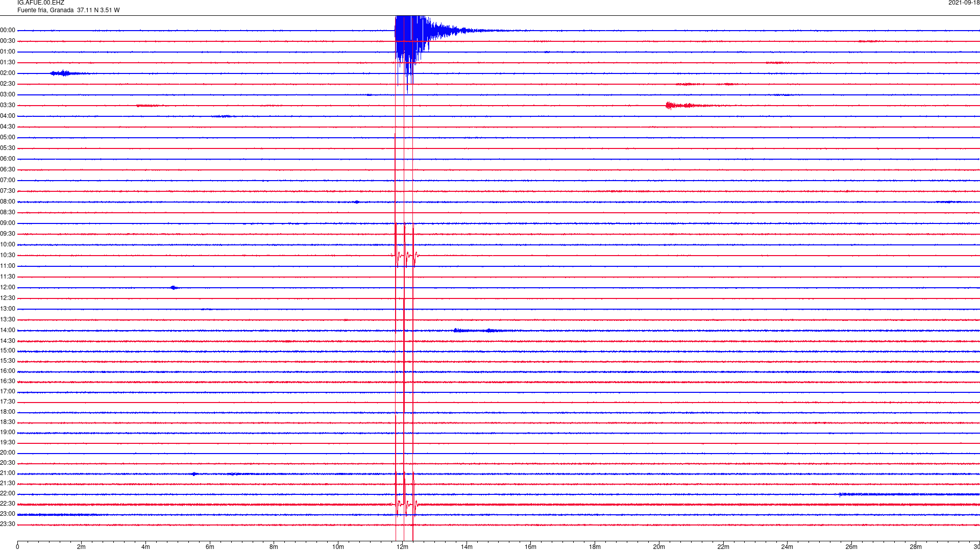Select the 19:00 time row label
980x551 pixels.
[x=8, y=432]
